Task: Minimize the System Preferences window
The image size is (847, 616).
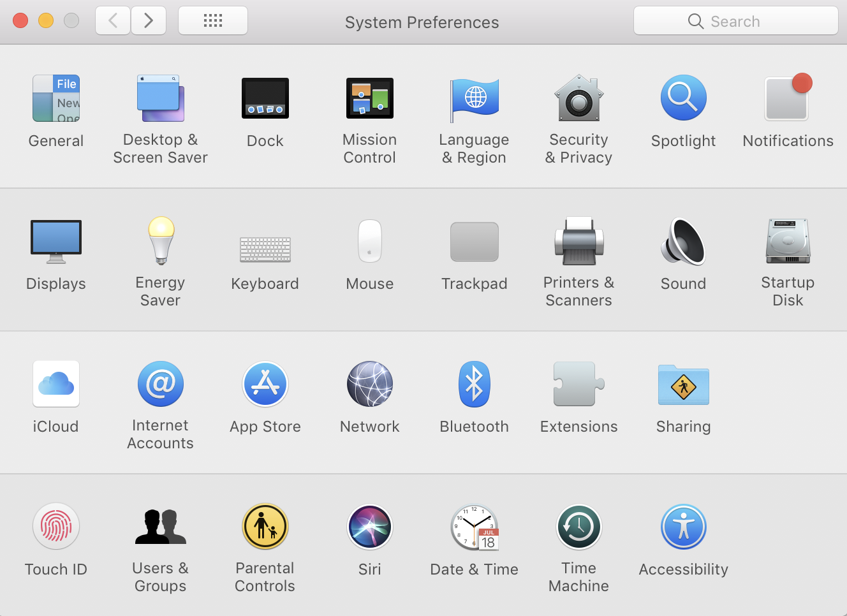Action: click(46, 20)
